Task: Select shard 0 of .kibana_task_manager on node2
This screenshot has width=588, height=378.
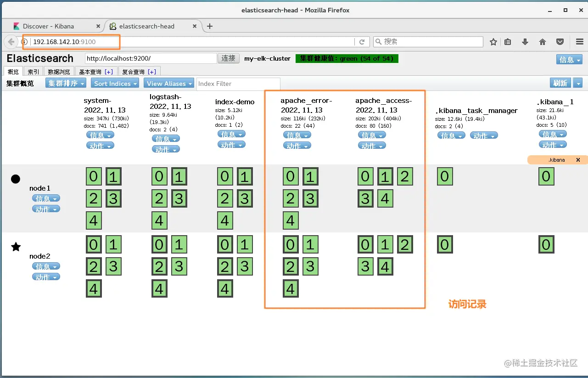Action: click(x=444, y=244)
